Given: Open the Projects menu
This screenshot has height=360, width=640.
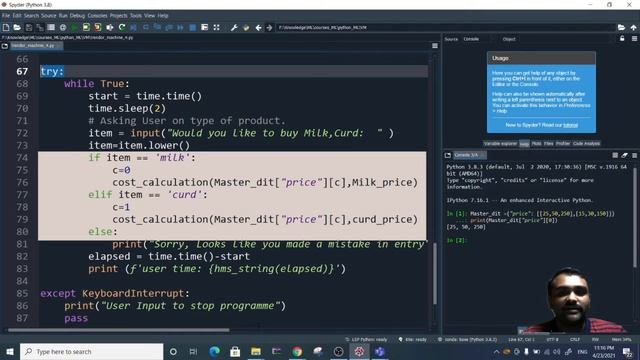Looking at the screenshot, I should (118, 16).
